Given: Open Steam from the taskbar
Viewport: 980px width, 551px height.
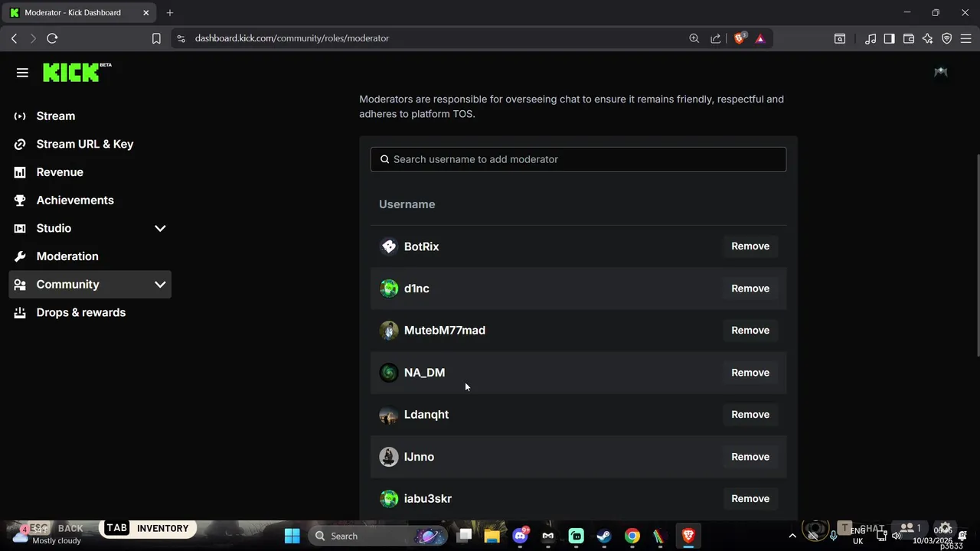Looking at the screenshot, I should tap(604, 536).
